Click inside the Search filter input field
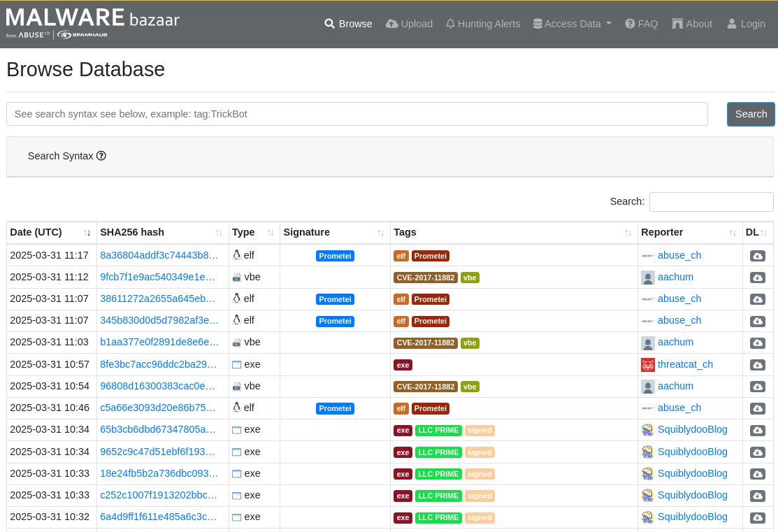778x532 pixels. coord(711,201)
